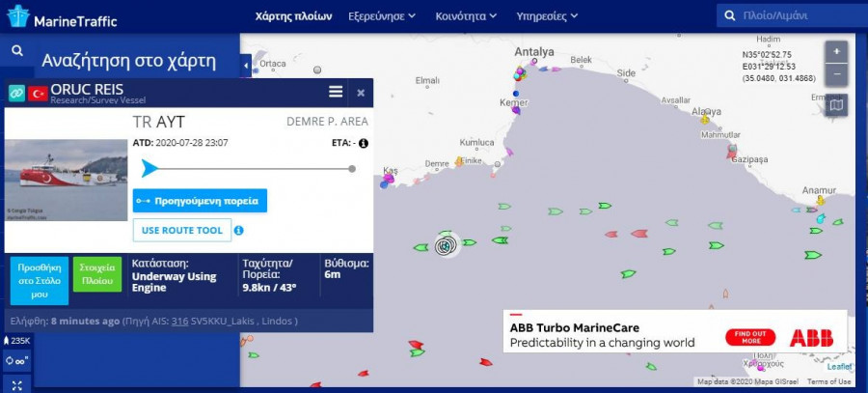Screen dimensions: 868x393
Task: Click the MarineTraffic ship logo
Action: (x=17, y=16)
